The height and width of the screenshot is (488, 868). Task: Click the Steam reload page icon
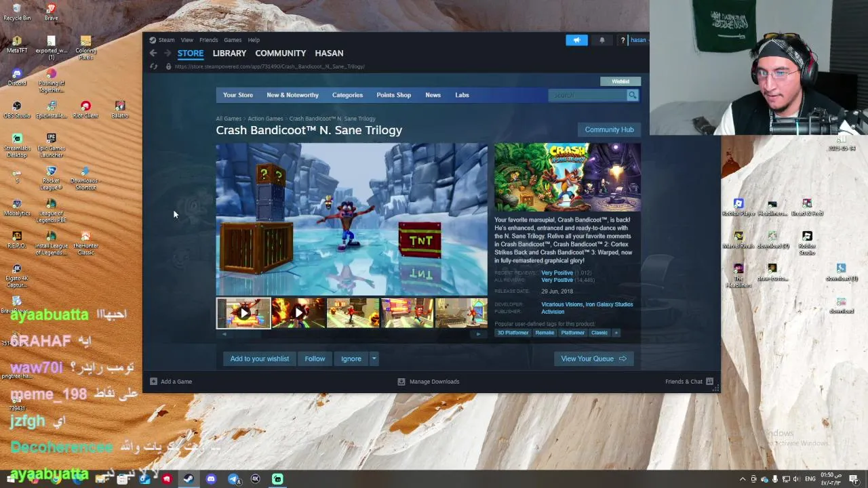click(x=153, y=66)
